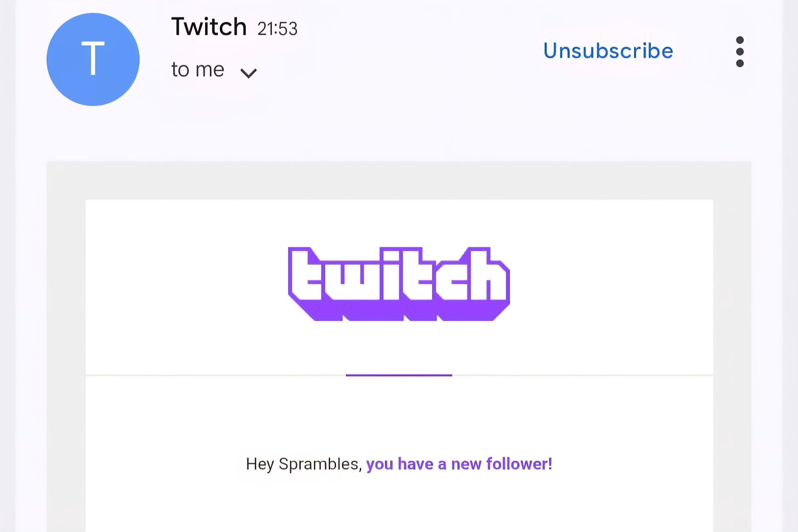The image size is (798, 532).
Task: Click the purple Twitch logo image
Action: click(x=399, y=283)
